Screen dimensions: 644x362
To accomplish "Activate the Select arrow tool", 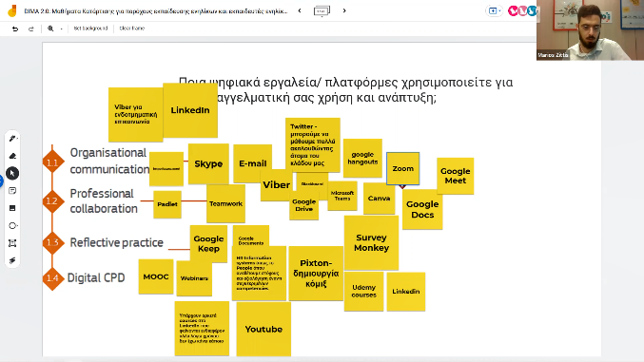I will pyautogui.click(x=12, y=174).
